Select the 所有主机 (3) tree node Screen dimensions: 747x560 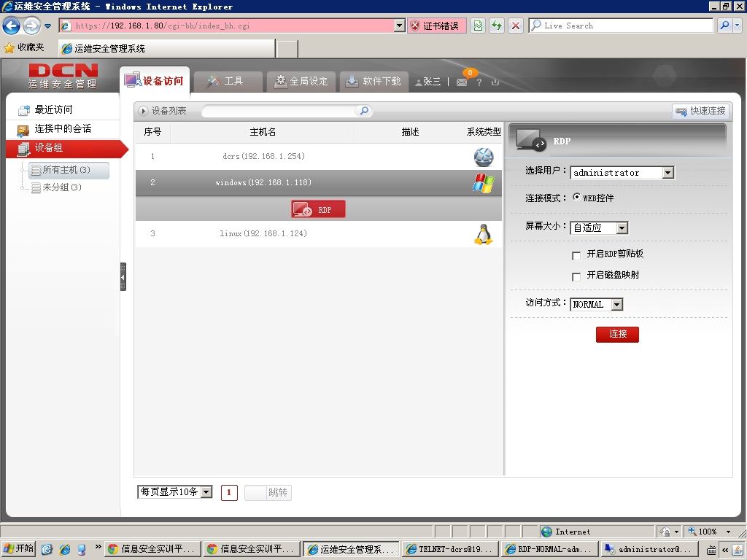tap(69, 170)
